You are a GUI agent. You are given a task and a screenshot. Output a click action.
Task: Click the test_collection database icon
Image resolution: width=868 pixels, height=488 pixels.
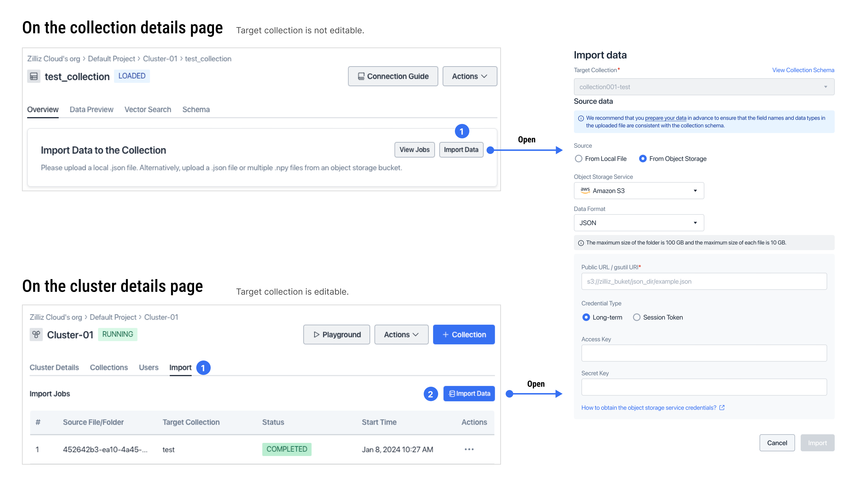point(34,76)
